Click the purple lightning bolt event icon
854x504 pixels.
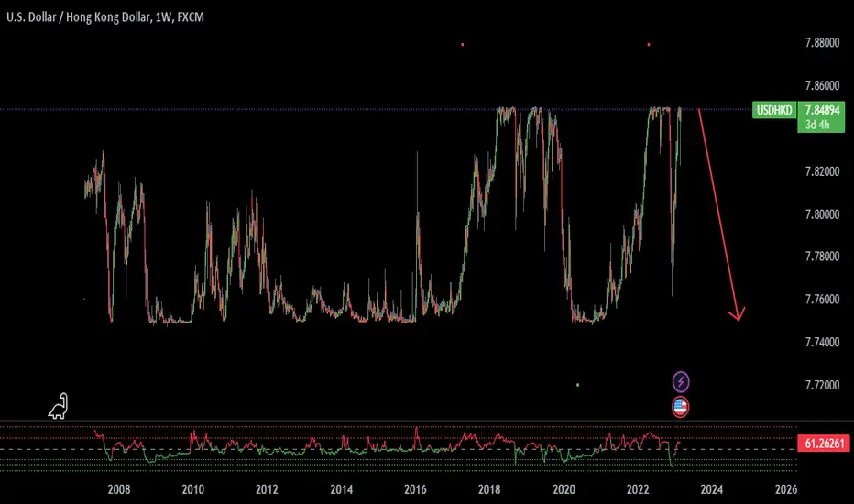(681, 382)
